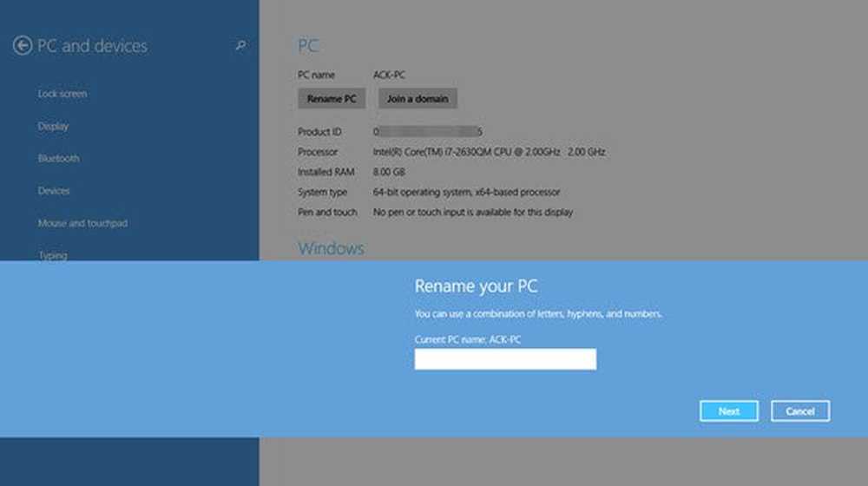Screen dimensions: 868x486
Task: Click the Join a domain button
Action: 418,99
